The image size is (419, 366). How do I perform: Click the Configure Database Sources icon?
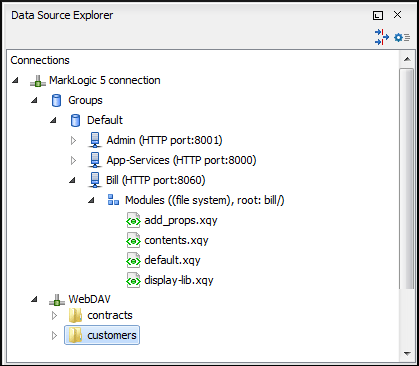point(381,37)
